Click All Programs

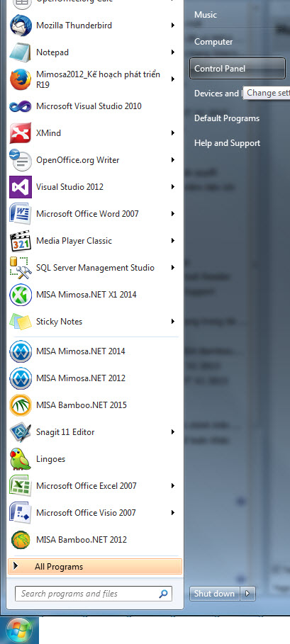(x=95, y=567)
